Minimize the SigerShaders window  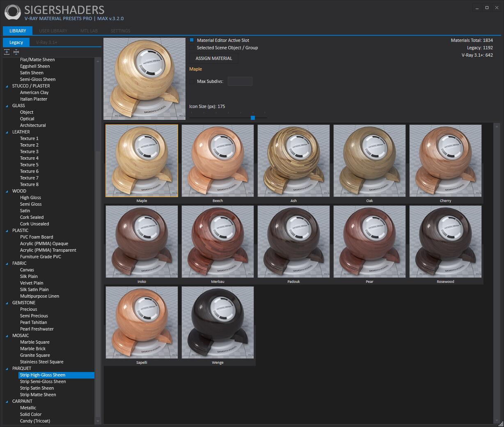coord(477,8)
